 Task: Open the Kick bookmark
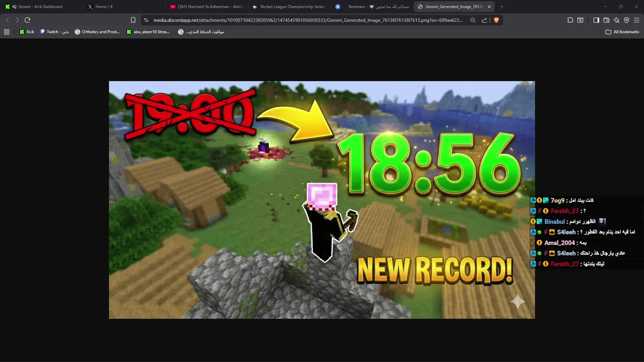click(27, 32)
